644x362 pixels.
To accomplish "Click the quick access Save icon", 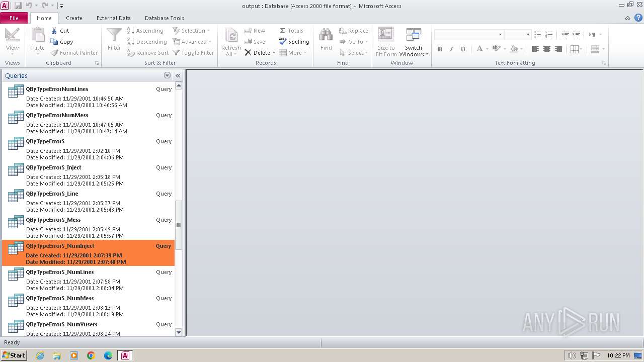I will pos(18,6).
